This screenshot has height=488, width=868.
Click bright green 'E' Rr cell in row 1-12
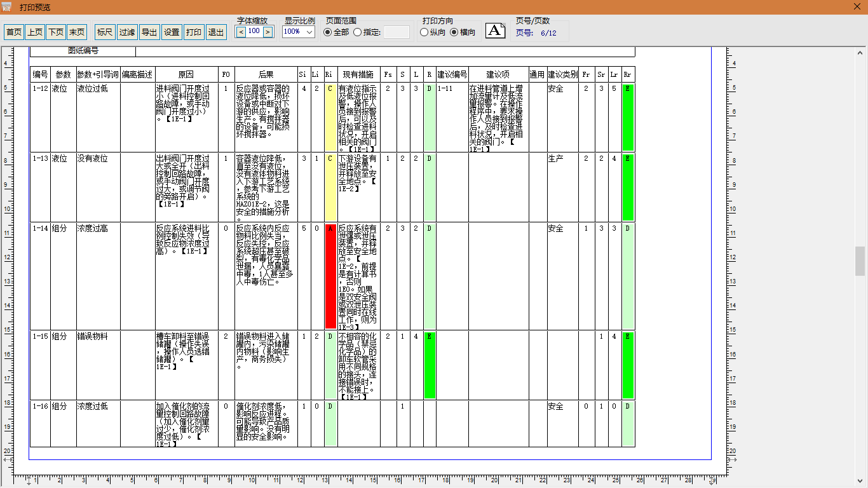tap(628, 117)
